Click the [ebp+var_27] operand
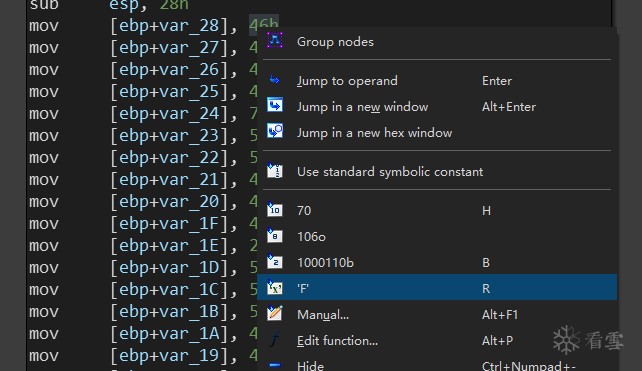Viewport: 642px width, 371px height. [x=168, y=48]
